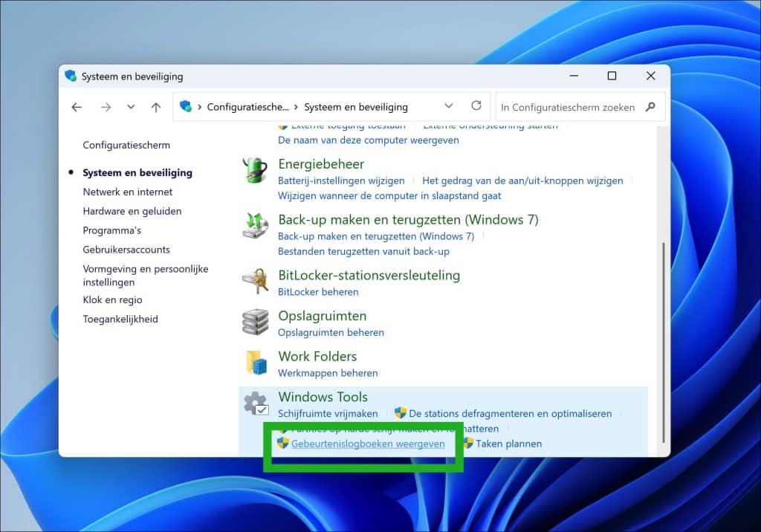Open the Opslagruimten heading
The image size is (761, 532).
tap(323, 316)
